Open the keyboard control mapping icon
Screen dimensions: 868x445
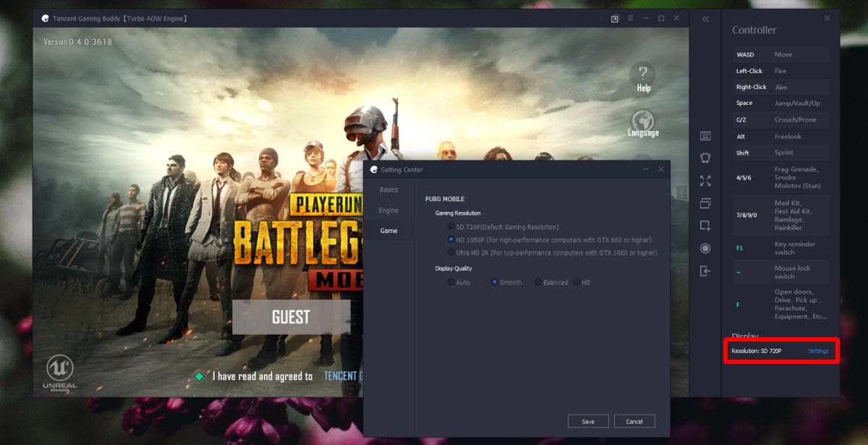click(x=705, y=136)
